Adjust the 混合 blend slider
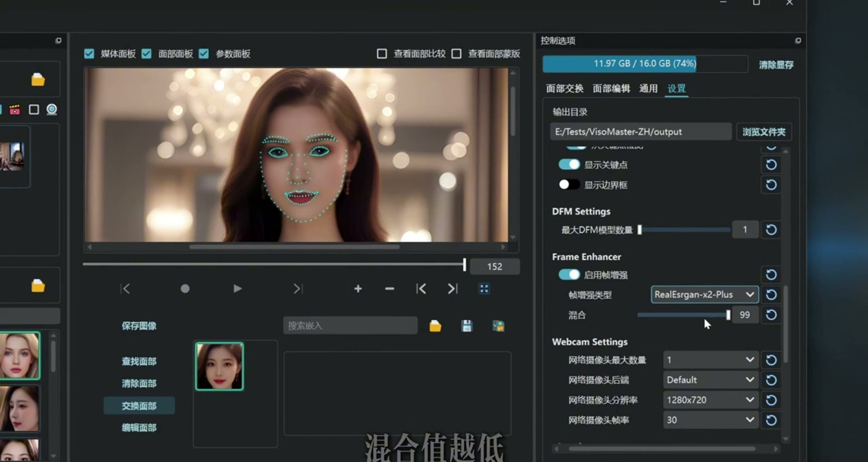 (x=684, y=315)
